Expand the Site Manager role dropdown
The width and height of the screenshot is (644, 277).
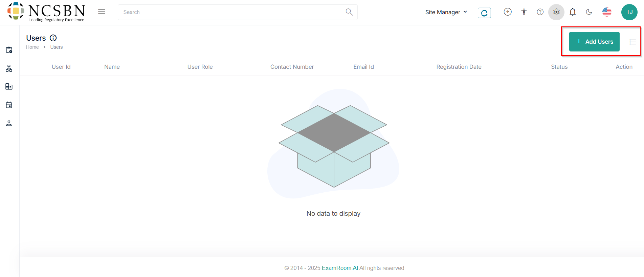click(x=446, y=12)
